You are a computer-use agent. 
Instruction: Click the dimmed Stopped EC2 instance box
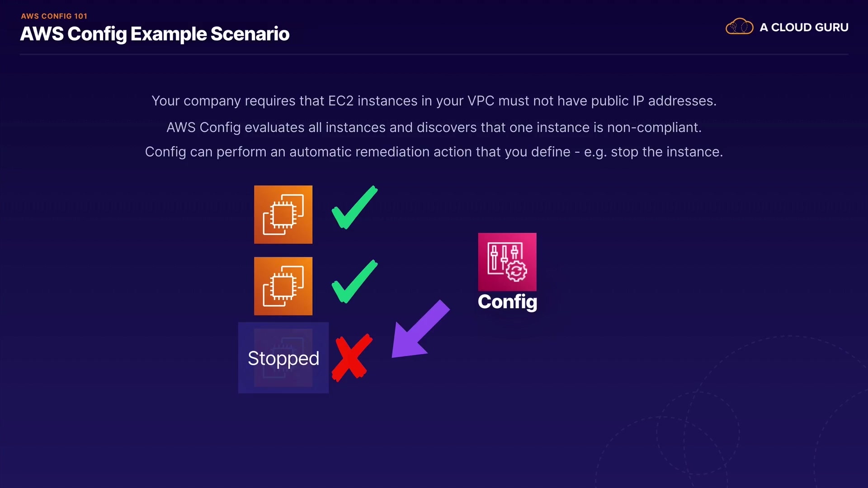(x=283, y=357)
